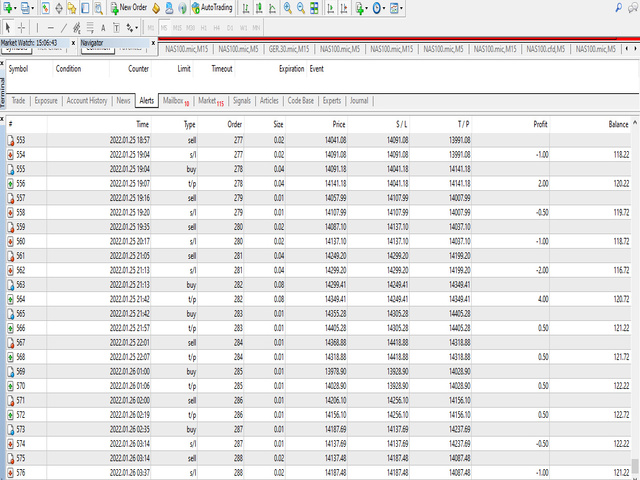Switch to the Account History tab
This screenshot has width=640, height=480.
(x=86, y=101)
